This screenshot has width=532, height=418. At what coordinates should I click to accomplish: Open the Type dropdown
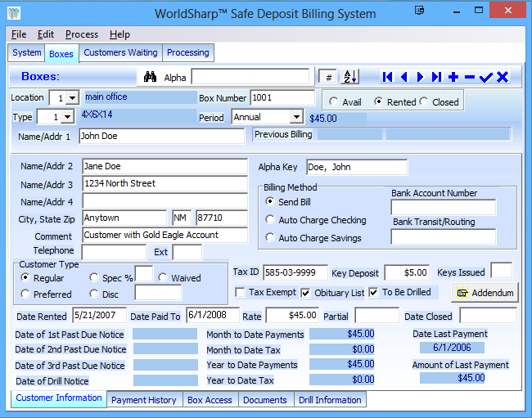coord(67,118)
